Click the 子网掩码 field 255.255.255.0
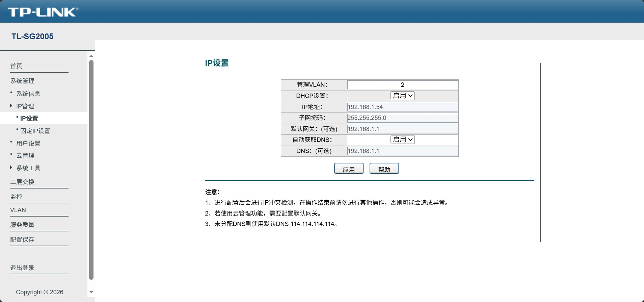Image resolution: width=644 pixels, height=302 pixels. [403, 118]
